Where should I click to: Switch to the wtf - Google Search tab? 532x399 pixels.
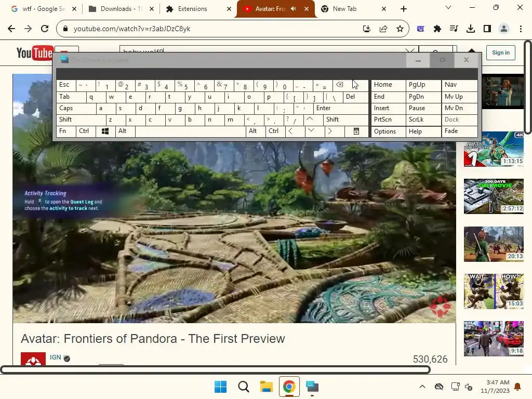pyautogui.click(x=43, y=9)
